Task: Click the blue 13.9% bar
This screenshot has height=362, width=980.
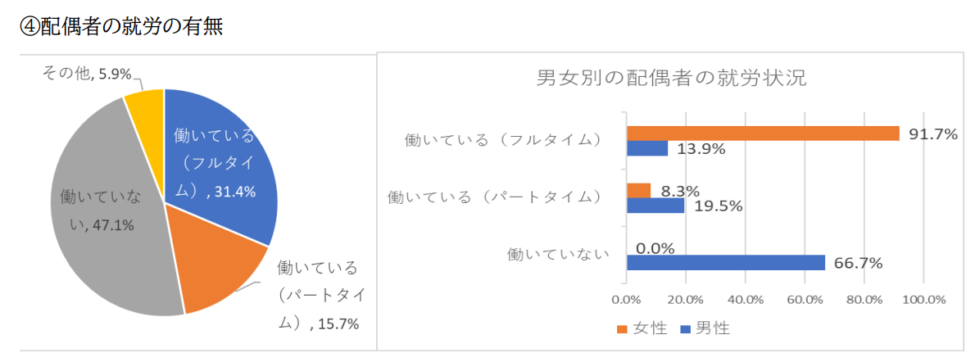Action: 647,149
